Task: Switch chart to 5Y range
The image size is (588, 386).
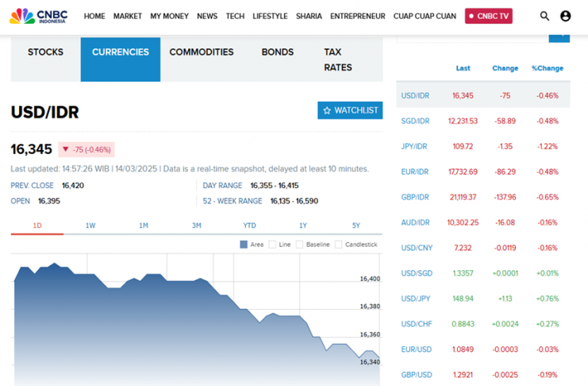Action: click(x=355, y=226)
